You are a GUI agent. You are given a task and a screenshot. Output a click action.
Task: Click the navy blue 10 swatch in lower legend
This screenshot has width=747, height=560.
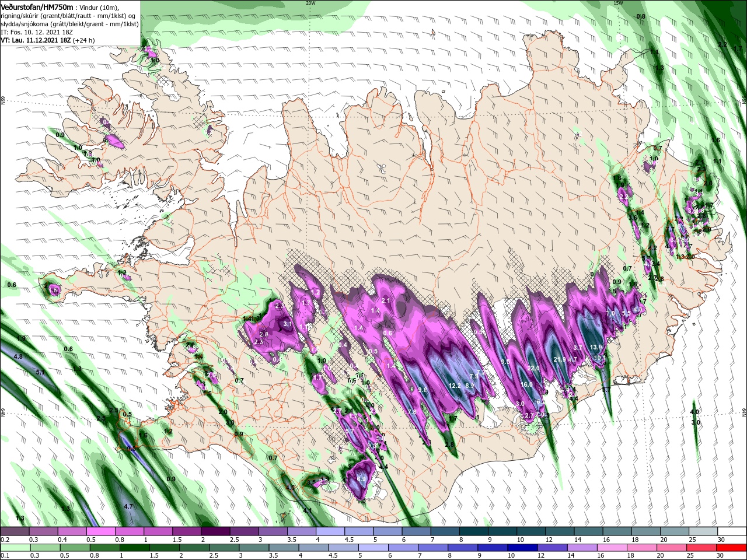tap(522, 548)
